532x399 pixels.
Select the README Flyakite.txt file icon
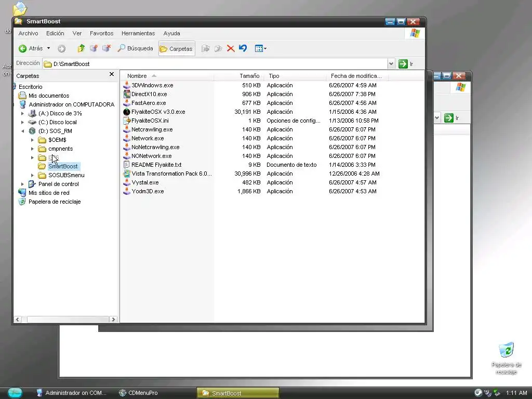click(x=127, y=165)
